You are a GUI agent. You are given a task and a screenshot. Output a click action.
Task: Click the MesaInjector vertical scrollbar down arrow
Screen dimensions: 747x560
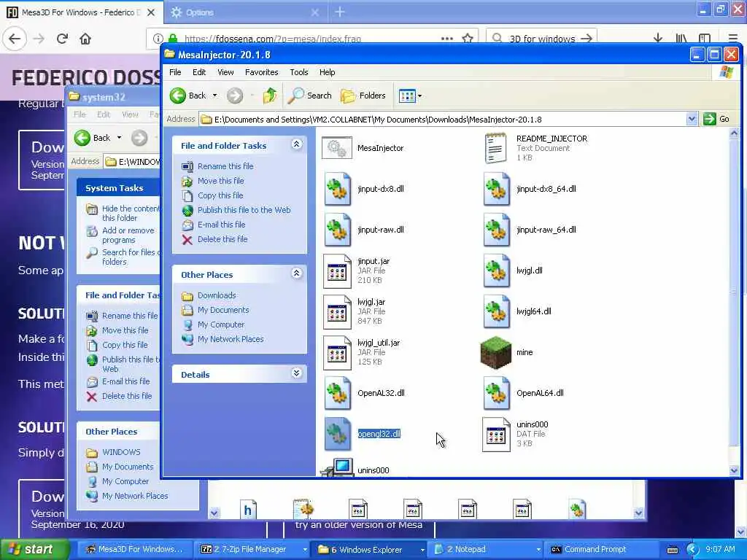pos(734,470)
